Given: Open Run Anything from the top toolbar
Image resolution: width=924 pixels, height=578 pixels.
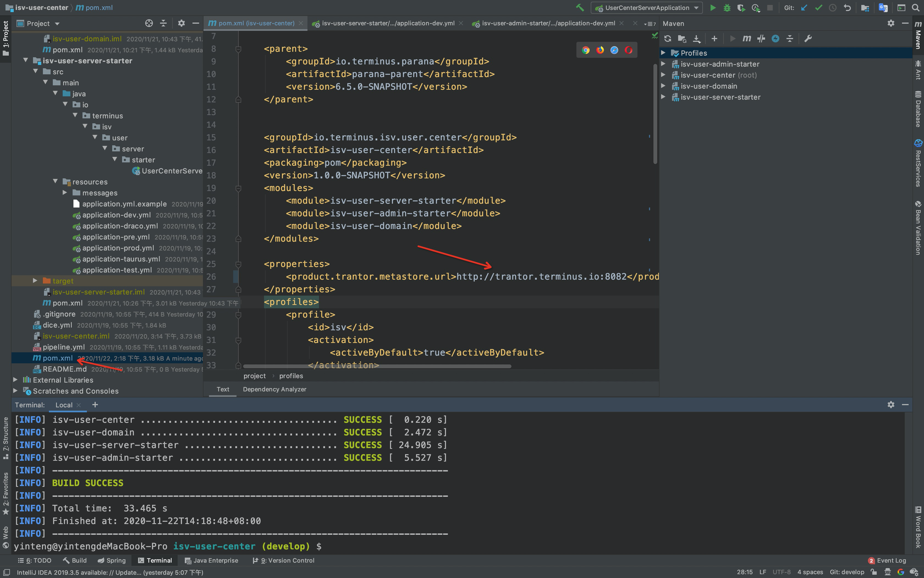Looking at the screenshot, I should point(901,8).
